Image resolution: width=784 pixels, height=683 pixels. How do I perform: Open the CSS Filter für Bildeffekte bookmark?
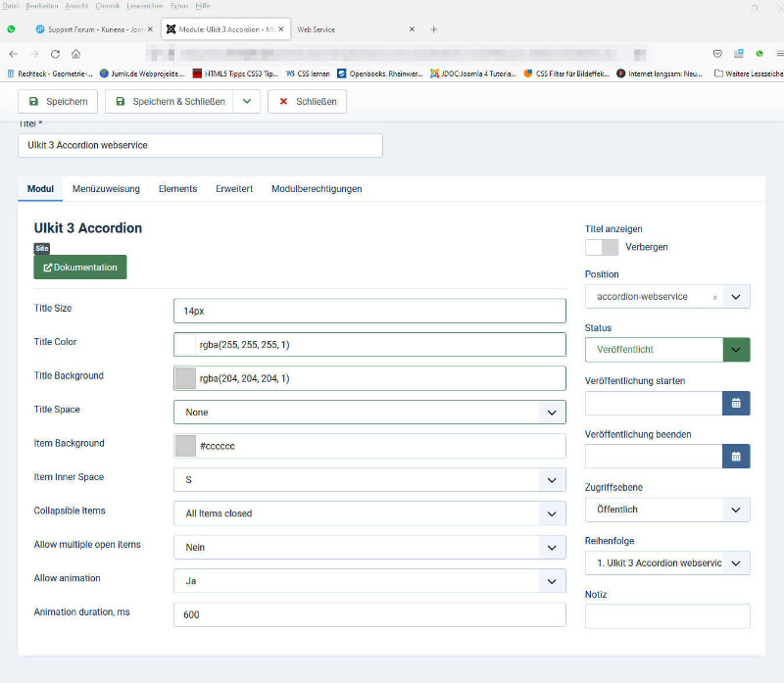pyautogui.click(x=566, y=73)
